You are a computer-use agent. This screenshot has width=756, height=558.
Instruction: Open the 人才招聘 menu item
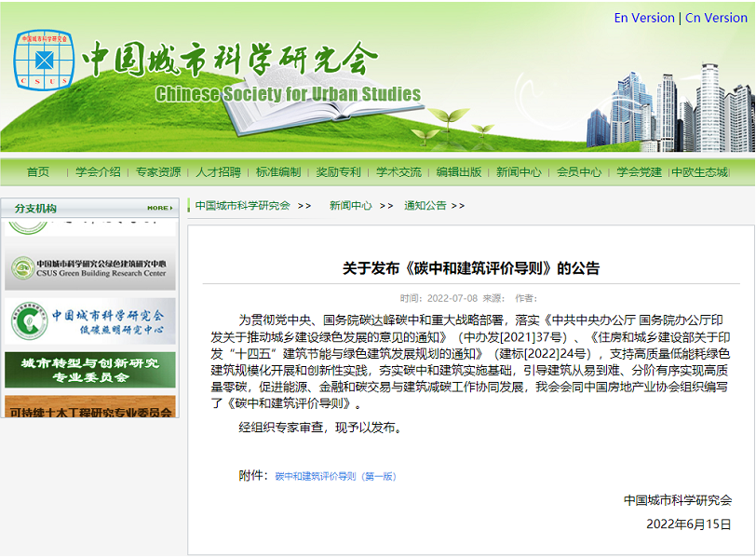point(219,171)
